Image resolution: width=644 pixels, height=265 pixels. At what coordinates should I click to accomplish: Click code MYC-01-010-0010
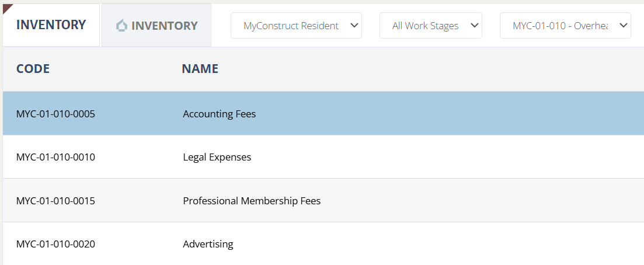[x=55, y=157]
